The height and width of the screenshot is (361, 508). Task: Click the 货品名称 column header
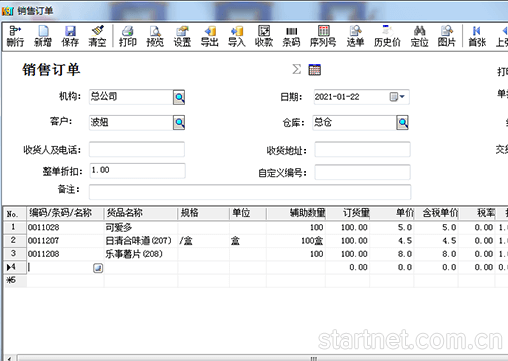pos(141,213)
